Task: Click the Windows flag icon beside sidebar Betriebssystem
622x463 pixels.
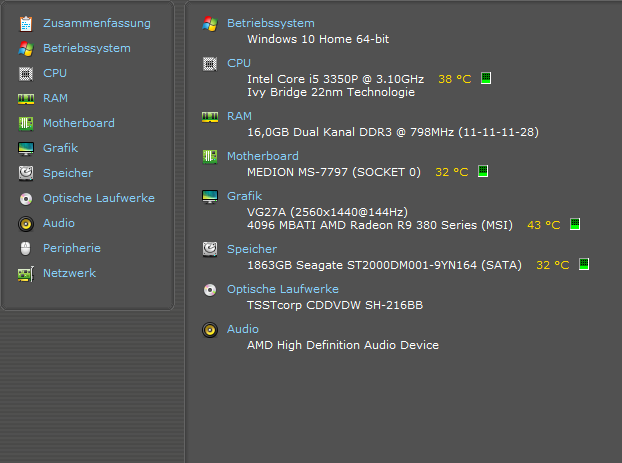Action: tap(26, 48)
